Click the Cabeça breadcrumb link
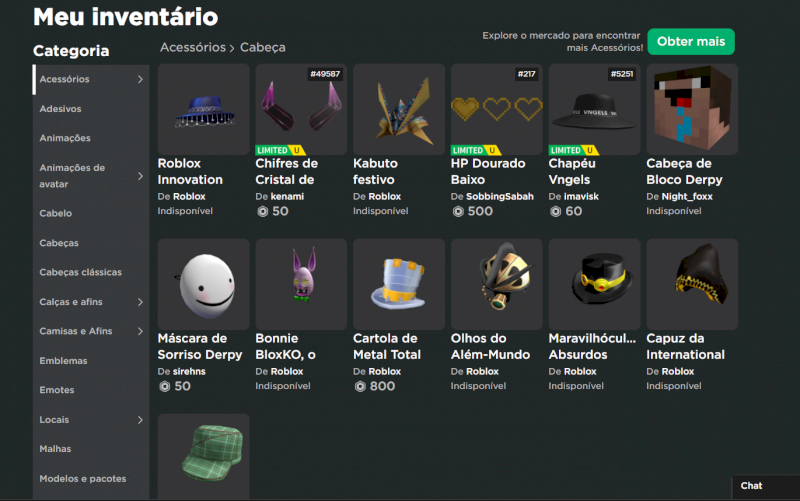 [263, 47]
